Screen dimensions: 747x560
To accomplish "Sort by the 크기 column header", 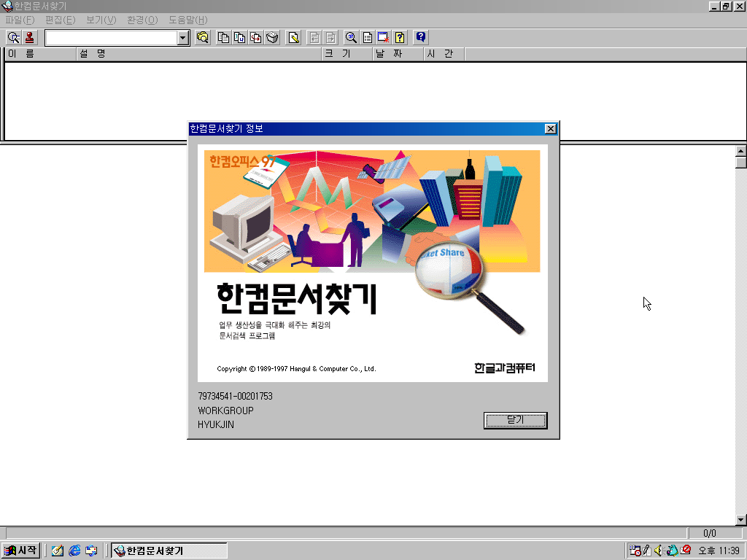I will tap(347, 54).
